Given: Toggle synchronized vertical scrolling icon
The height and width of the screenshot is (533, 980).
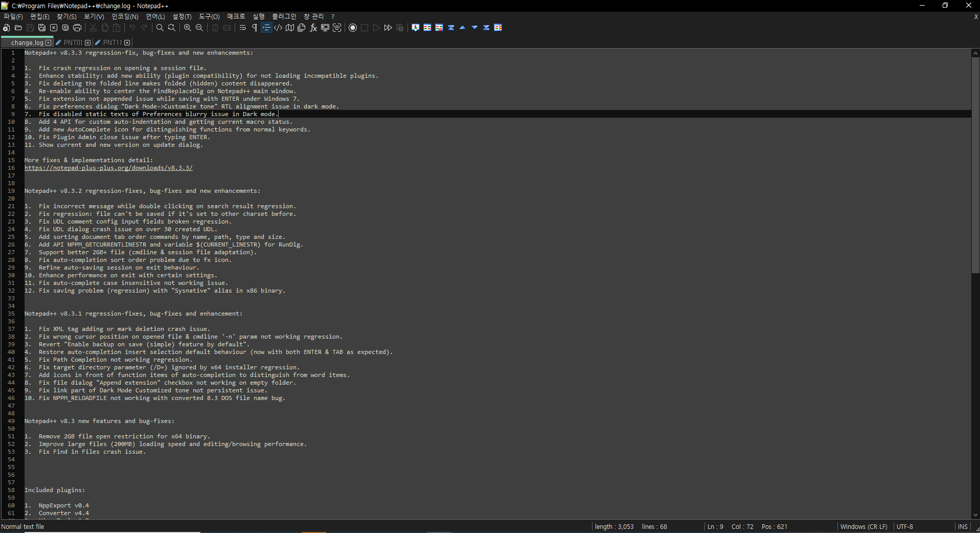Looking at the screenshot, I should pyautogui.click(x=215, y=28).
